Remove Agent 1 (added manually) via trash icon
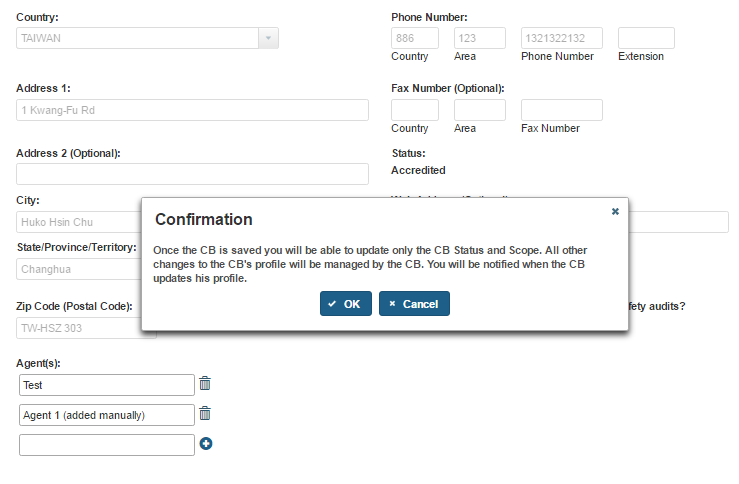 [x=205, y=414]
